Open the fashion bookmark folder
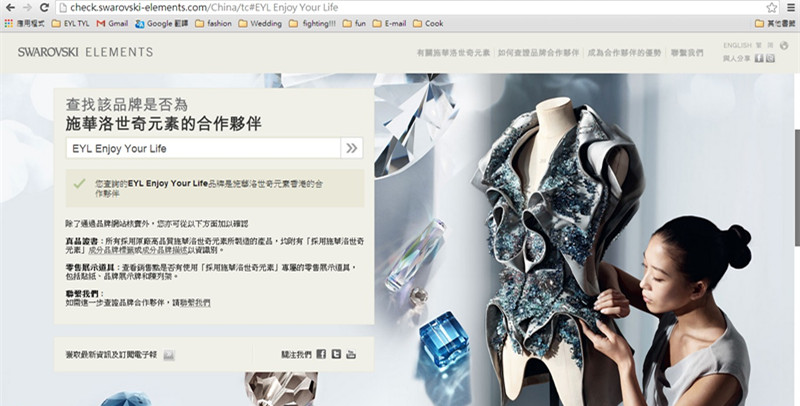The height and width of the screenshot is (406, 800). [213, 23]
